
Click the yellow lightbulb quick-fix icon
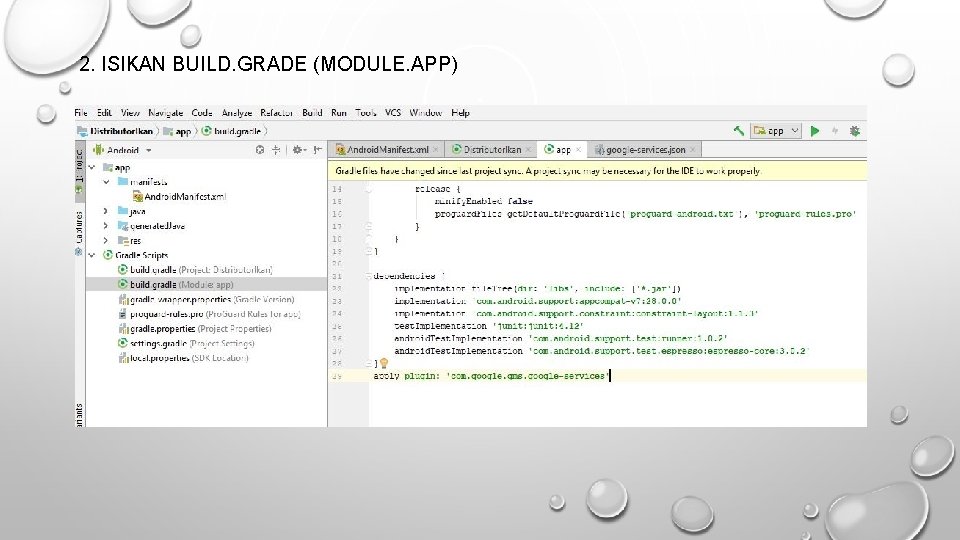[x=384, y=364]
